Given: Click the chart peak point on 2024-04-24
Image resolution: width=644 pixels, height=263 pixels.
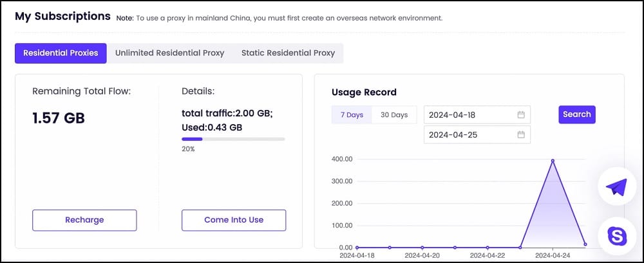Looking at the screenshot, I should pyautogui.click(x=553, y=161).
